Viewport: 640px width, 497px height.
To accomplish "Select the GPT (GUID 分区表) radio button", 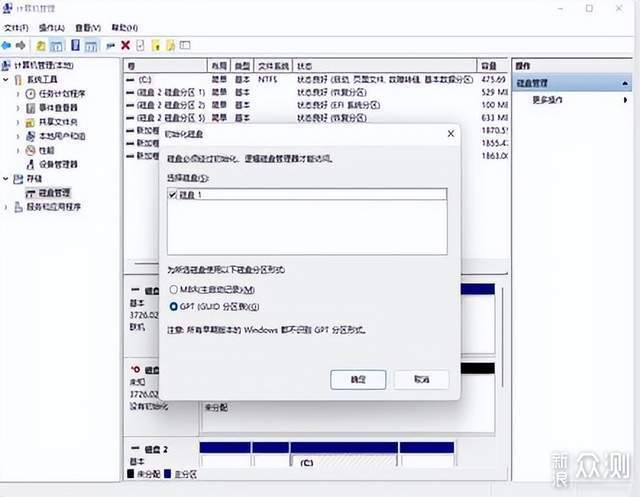I will (x=173, y=306).
